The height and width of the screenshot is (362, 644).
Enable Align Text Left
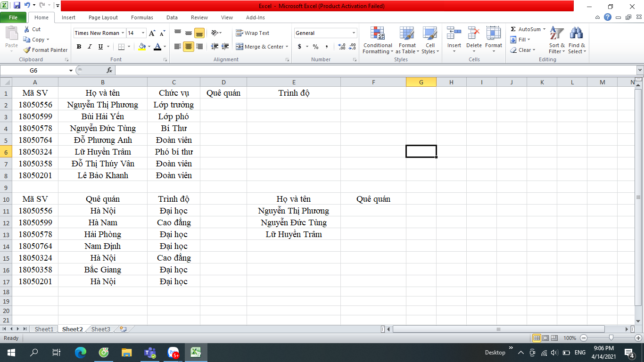[177, 47]
